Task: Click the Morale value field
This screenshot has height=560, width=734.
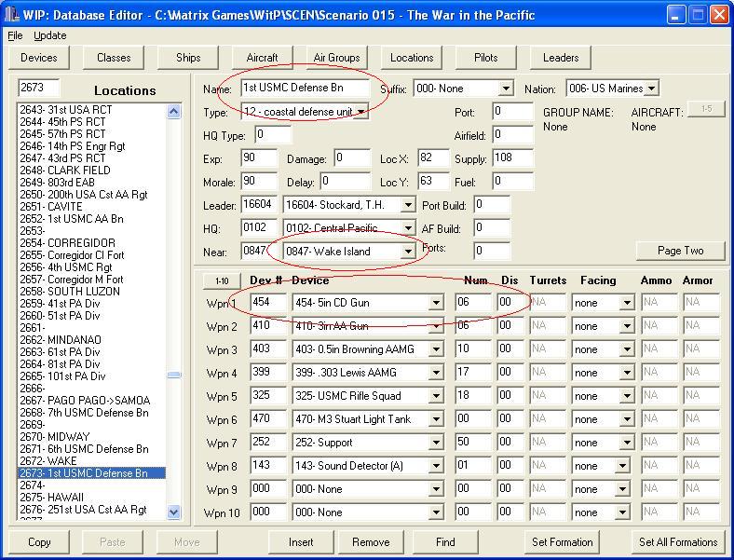Action: 259,181
